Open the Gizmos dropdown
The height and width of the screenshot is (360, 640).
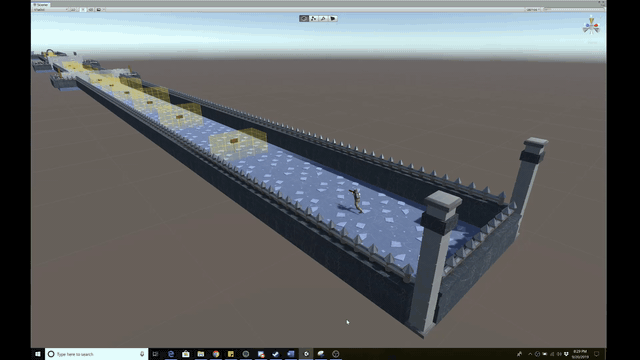click(x=533, y=9)
